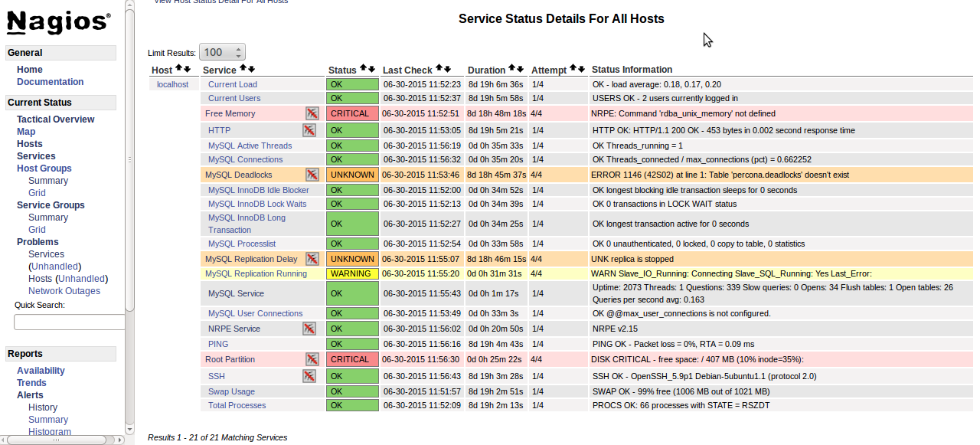
Task: Open Tactical Overview in the sidebar
Action: click(56, 119)
